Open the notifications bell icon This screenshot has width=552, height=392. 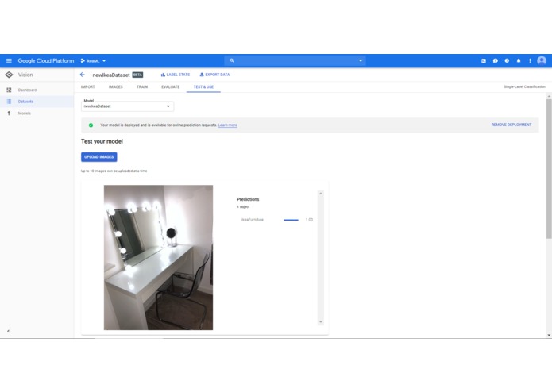[519, 61]
